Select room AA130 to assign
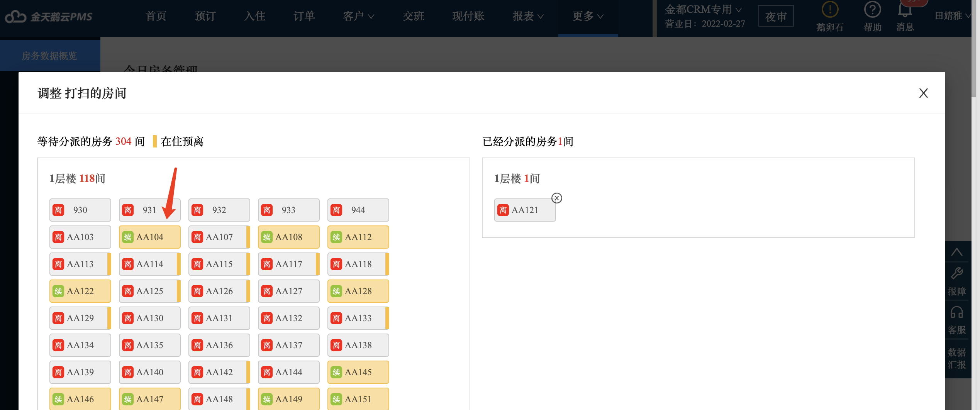The width and height of the screenshot is (980, 410). point(150,318)
